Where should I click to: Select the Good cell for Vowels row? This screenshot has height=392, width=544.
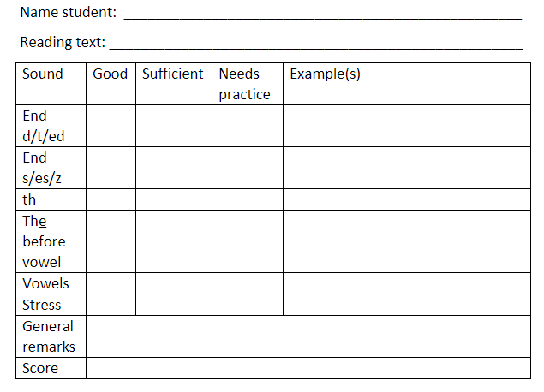tap(111, 283)
